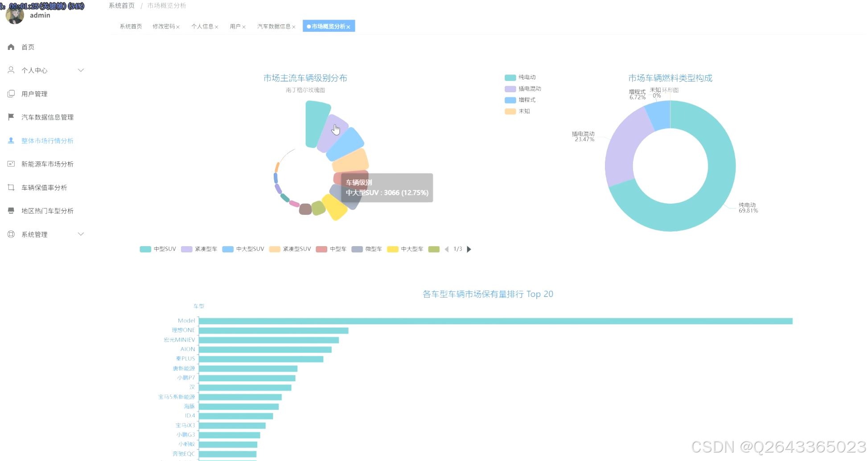868x461 pixels.
Task: Toggle 微型车 legend entry
Action: [367, 249]
